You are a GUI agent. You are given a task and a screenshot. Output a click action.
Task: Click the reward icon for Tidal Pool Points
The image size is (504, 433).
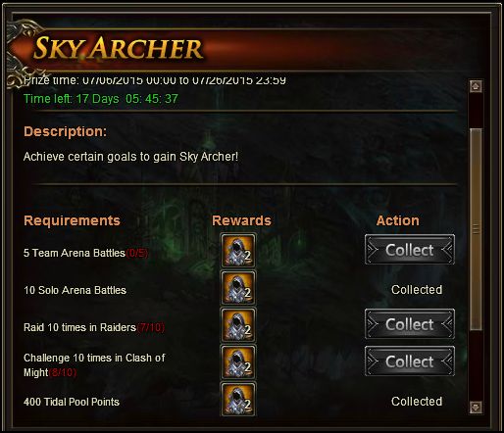[x=238, y=400]
